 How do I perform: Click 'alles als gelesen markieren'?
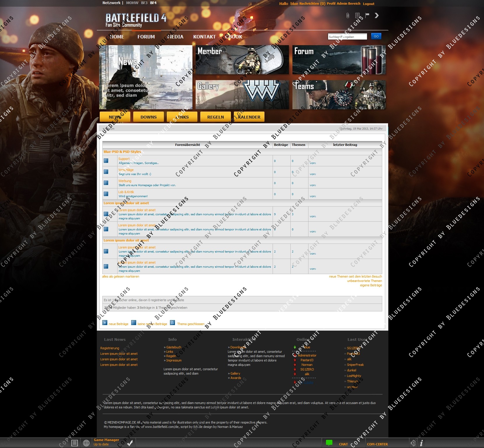(121, 276)
